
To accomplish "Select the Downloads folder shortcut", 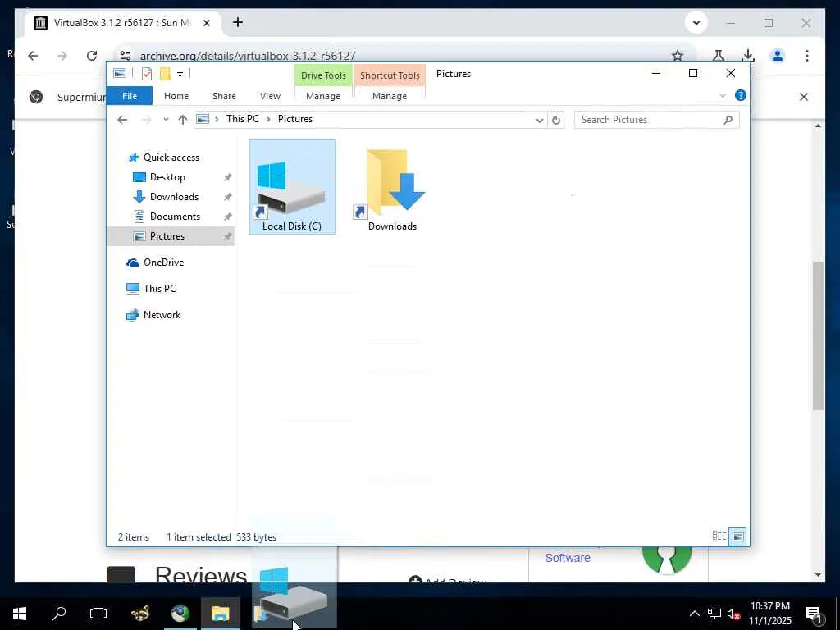I will [392, 189].
